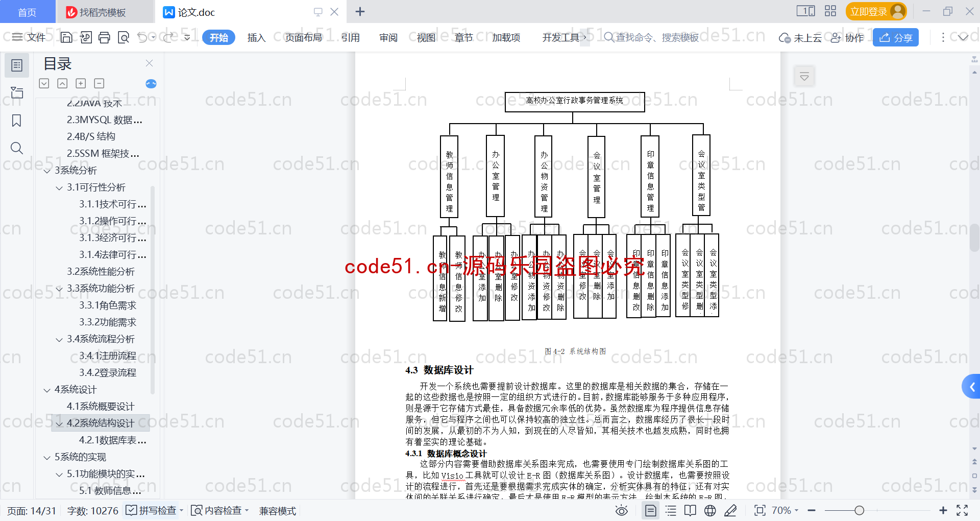Select the 视图 ribbon tab
The height and width of the screenshot is (521, 980).
point(426,37)
